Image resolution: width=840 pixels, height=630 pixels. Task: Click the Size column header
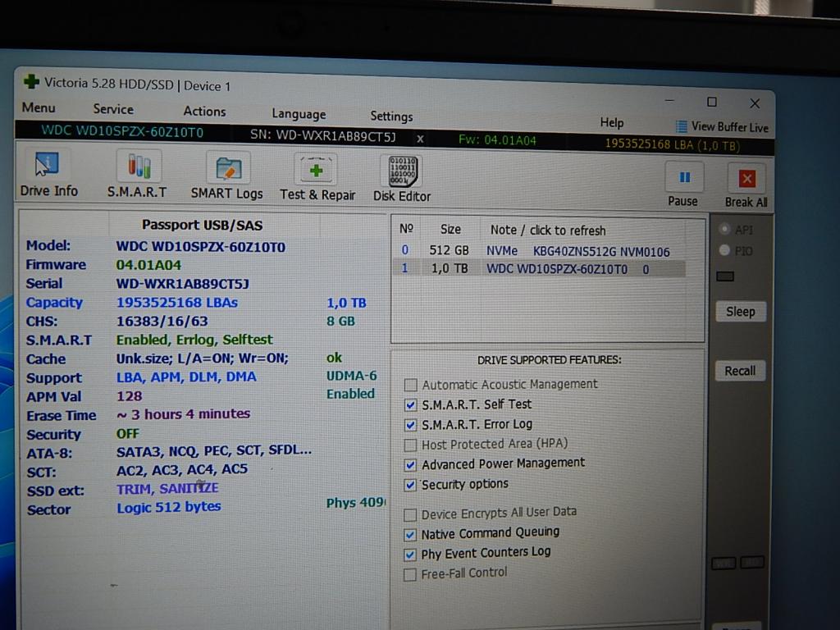pyautogui.click(x=450, y=229)
